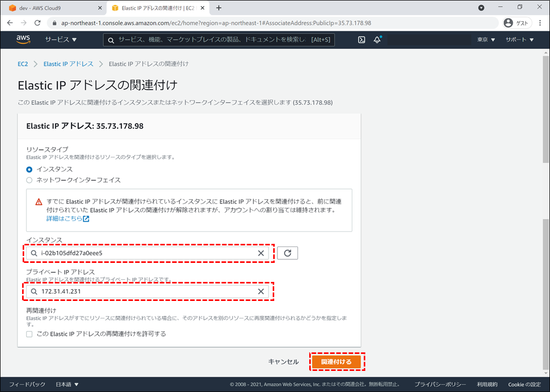Open the サポート dropdown
The height and width of the screenshot is (392, 550).
(519, 39)
